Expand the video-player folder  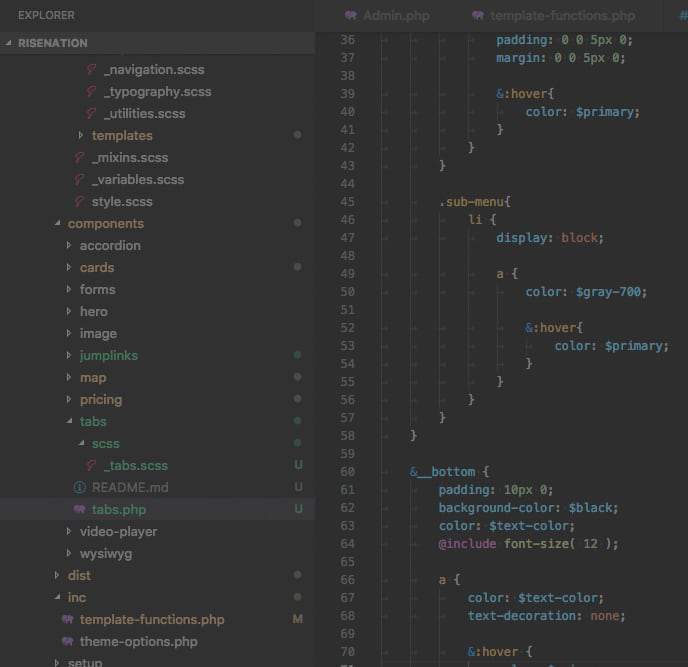coord(68,531)
